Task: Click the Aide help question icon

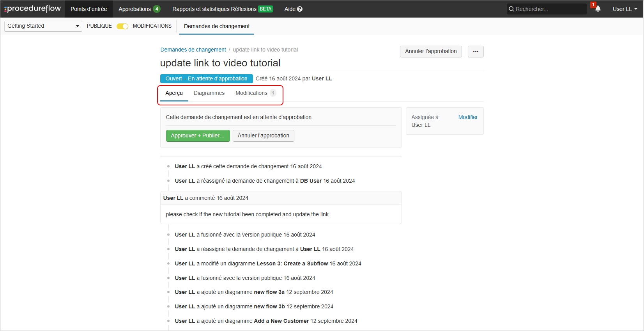Action: 300,9
